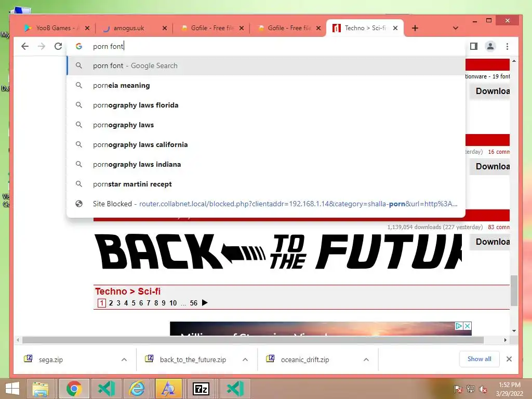The width and height of the screenshot is (532, 399).
Task: Click the AdChoices triangle icon
Action: pos(459,326)
